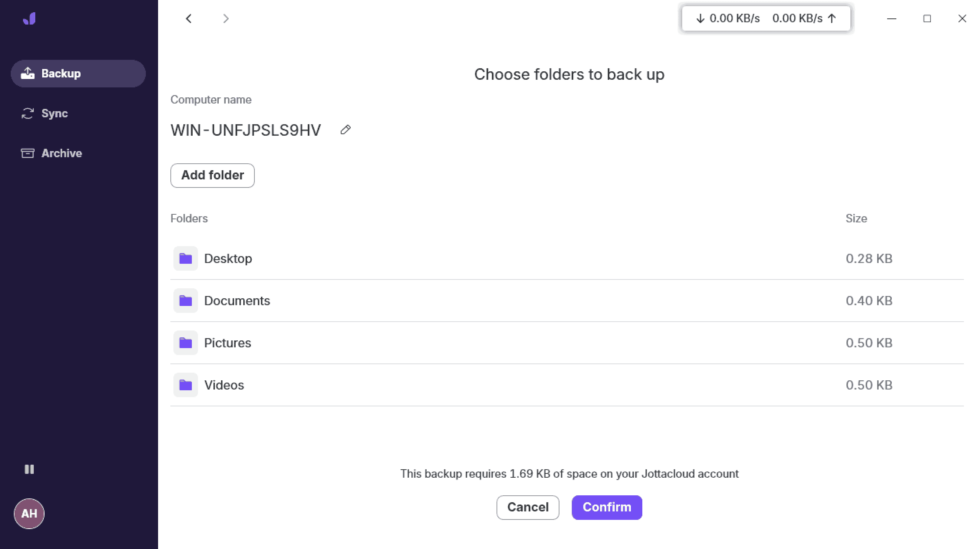
Task: Click the Jottacloud logo icon
Action: click(29, 18)
